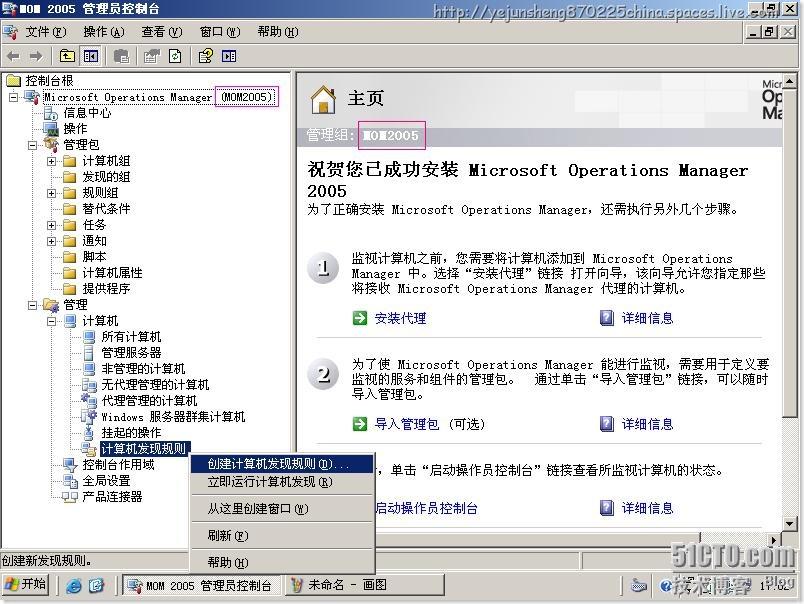Image resolution: width=804 pixels, height=604 pixels.
Task: Choose 刷新(F) in the context menu
Action: [282, 536]
